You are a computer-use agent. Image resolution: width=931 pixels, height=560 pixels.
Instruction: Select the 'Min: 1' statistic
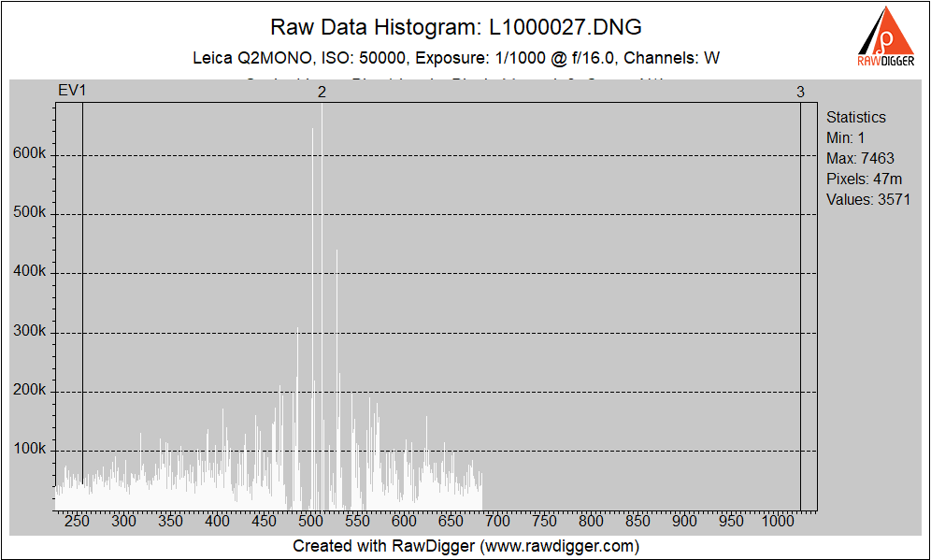tap(846, 137)
